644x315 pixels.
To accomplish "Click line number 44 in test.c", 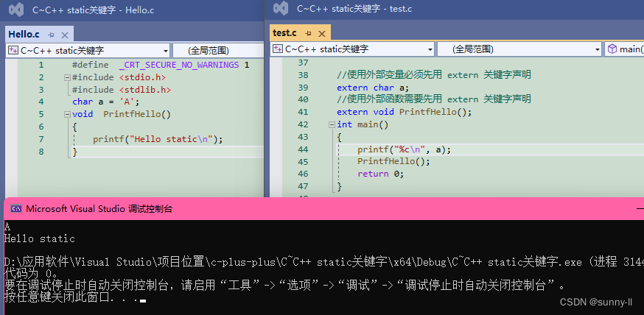I will coord(303,149).
